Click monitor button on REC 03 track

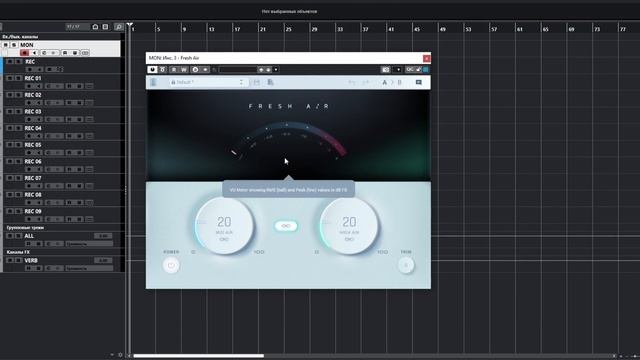pos(39,119)
